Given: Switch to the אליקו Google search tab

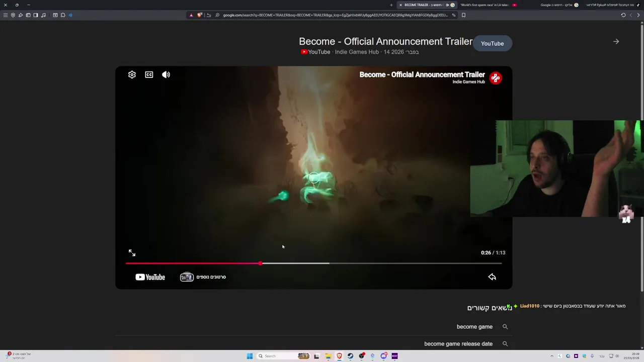Looking at the screenshot, I should tap(559, 5).
